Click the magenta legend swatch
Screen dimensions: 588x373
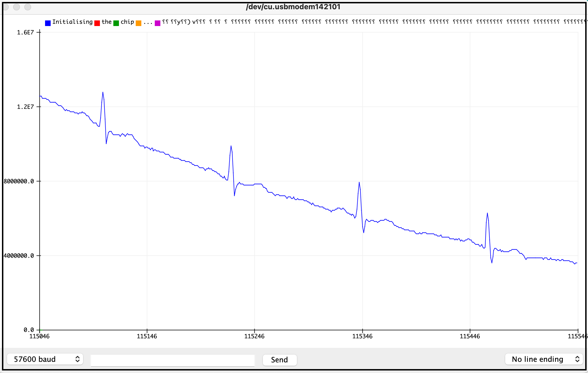click(x=158, y=23)
